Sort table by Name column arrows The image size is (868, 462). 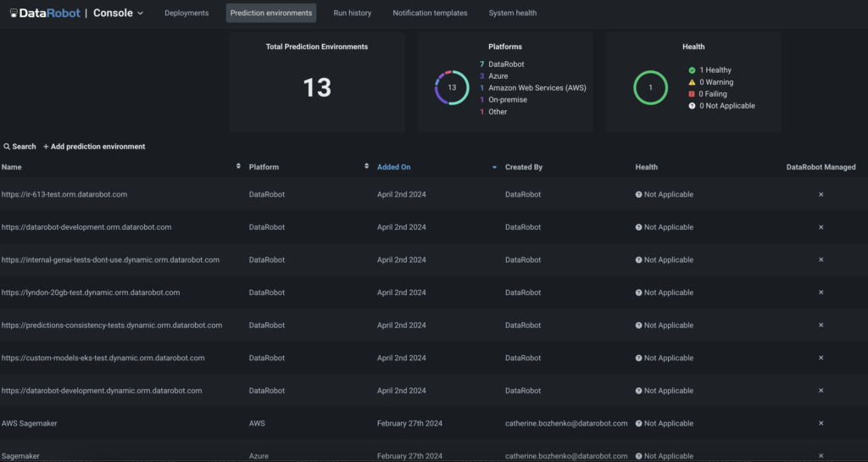pyautogui.click(x=238, y=167)
